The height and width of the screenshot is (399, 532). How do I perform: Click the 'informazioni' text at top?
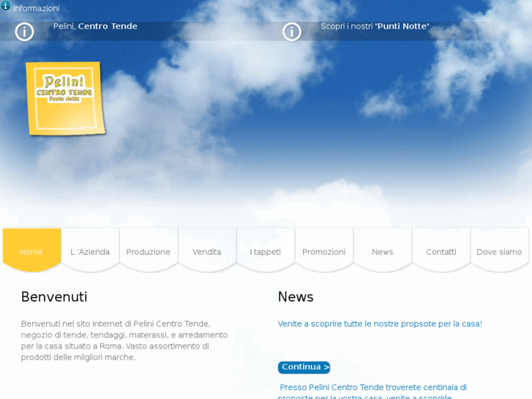pyautogui.click(x=37, y=8)
